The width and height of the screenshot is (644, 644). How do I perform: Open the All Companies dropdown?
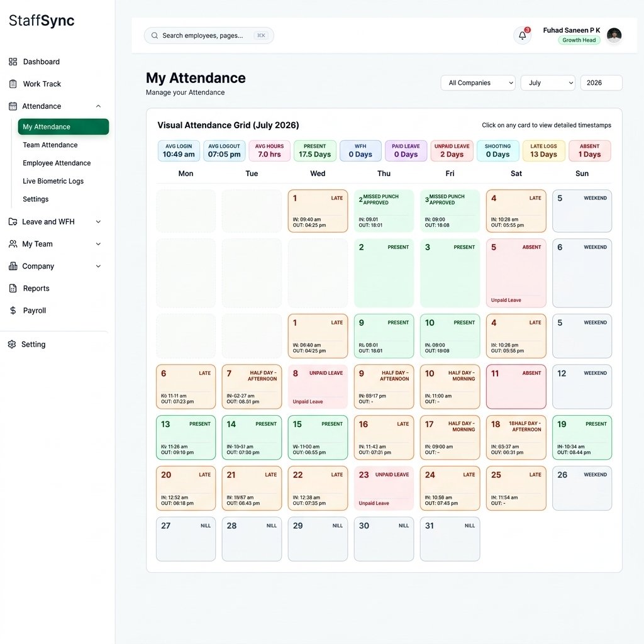click(478, 82)
